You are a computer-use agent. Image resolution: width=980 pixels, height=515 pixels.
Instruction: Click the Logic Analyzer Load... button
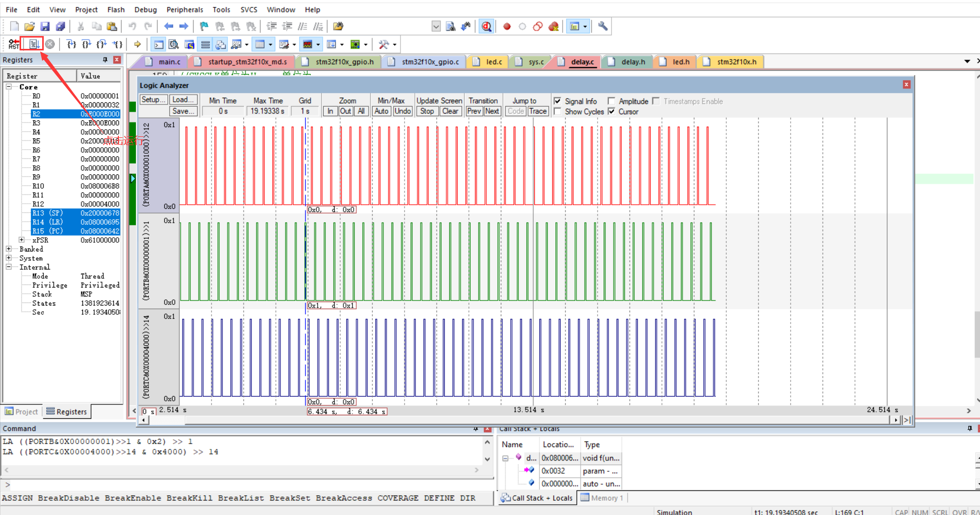click(x=183, y=100)
